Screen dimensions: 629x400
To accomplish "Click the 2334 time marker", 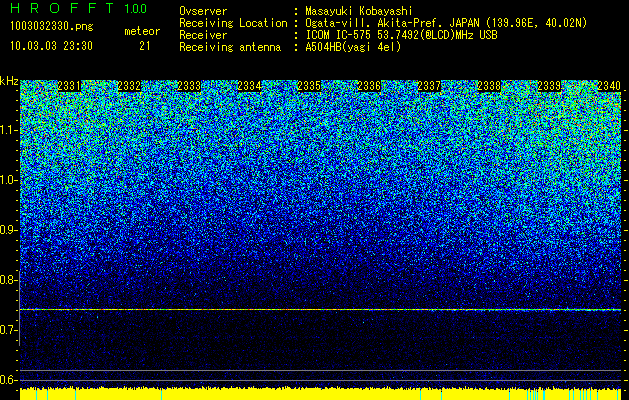I will [x=249, y=86].
